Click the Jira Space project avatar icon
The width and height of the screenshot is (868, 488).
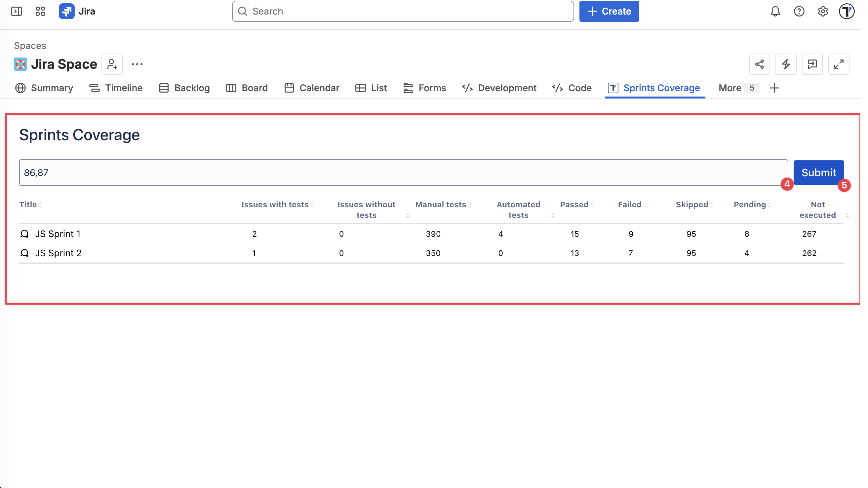point(20,64)
